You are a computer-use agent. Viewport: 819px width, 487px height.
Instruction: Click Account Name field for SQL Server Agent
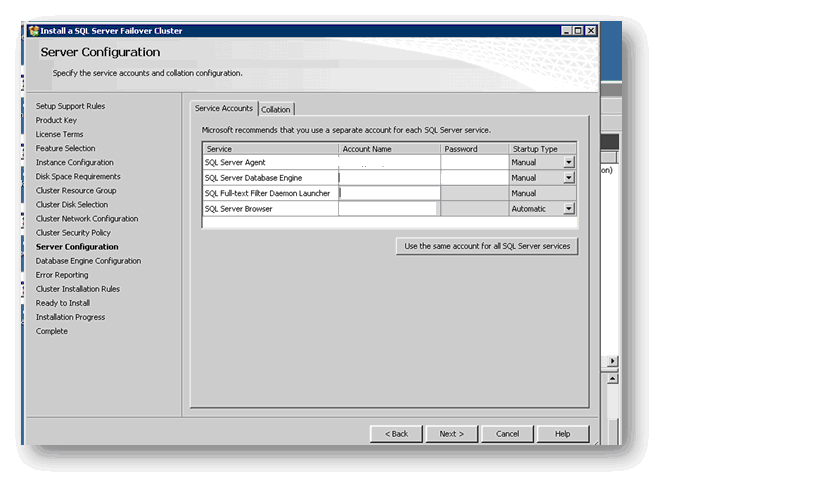pyautogui.click(x=389, y=163)
